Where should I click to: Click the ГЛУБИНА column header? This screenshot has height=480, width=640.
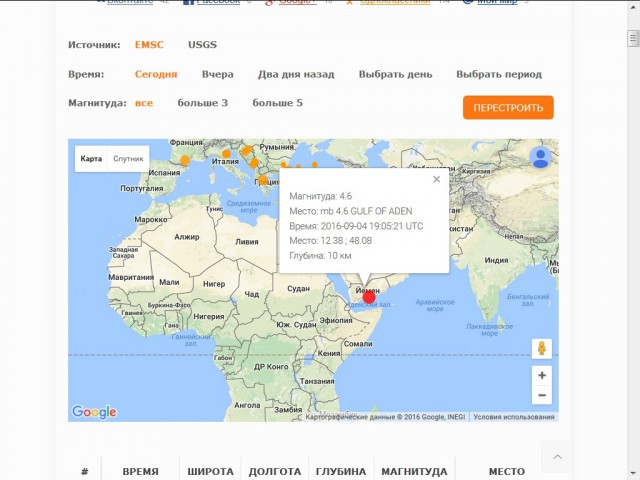click(341, 471)
